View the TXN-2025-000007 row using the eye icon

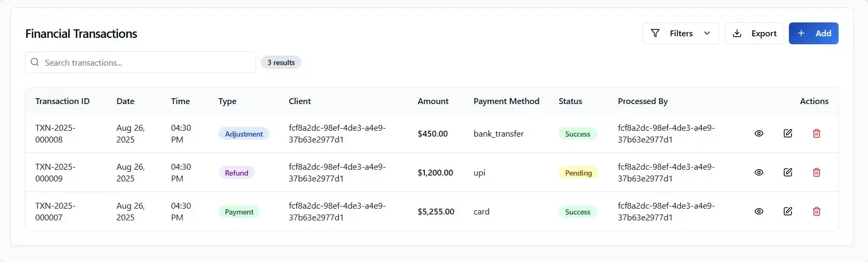coord(759,211)
